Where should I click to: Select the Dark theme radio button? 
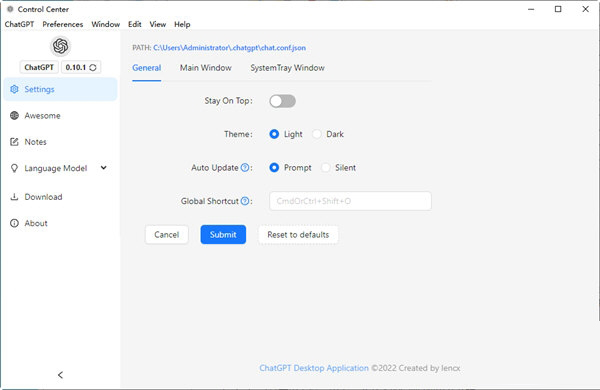[x=317, y=134]
